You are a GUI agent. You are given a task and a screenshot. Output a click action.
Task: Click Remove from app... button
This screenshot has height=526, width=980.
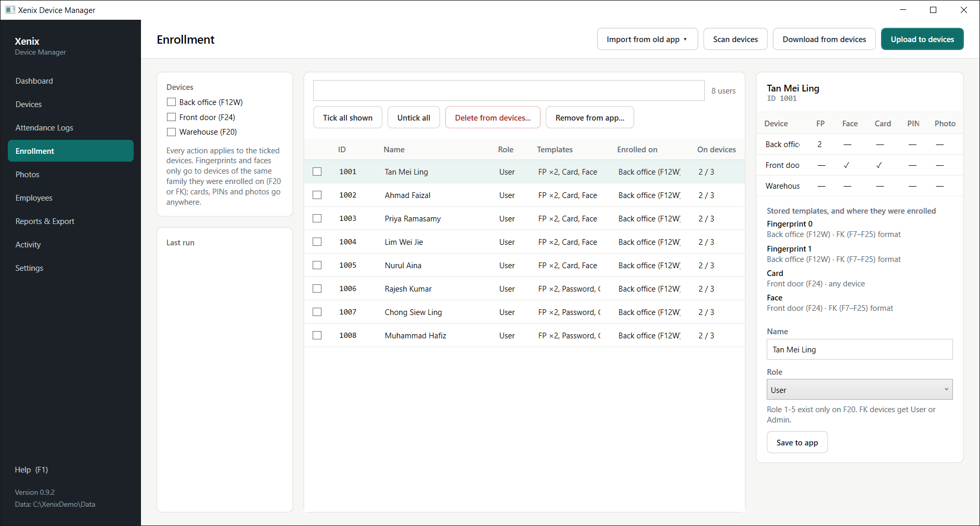pos(590,117)
